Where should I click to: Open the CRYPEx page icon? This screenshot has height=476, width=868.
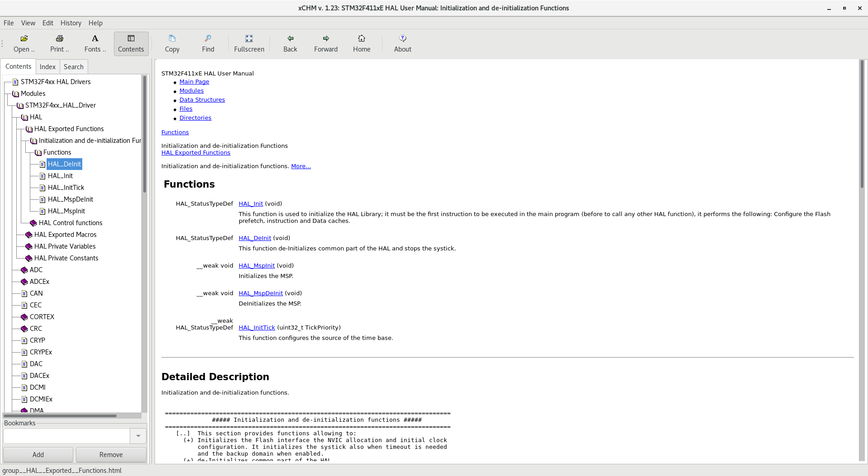pyautogui.click(x=24, y=352)
